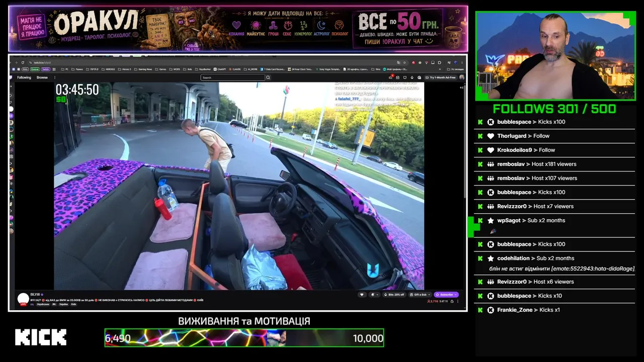Open the MODS bookmarks folder
Image resolution: width=644 pixels, height=362 pixels.
(175, 69)
